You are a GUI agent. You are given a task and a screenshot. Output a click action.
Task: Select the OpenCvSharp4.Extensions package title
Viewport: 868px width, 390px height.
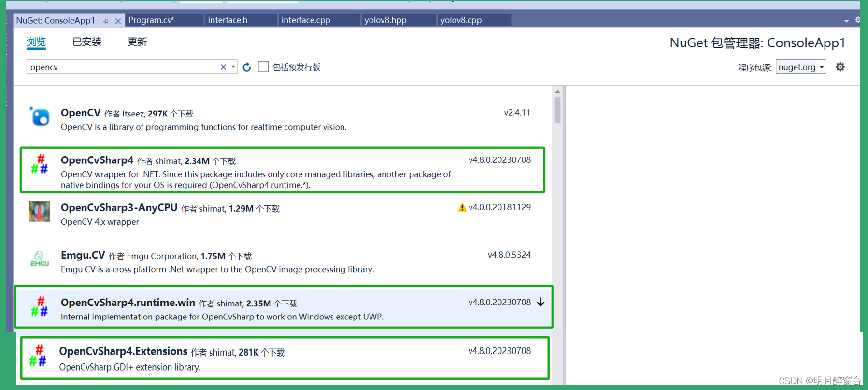click(x=123, y=351)
